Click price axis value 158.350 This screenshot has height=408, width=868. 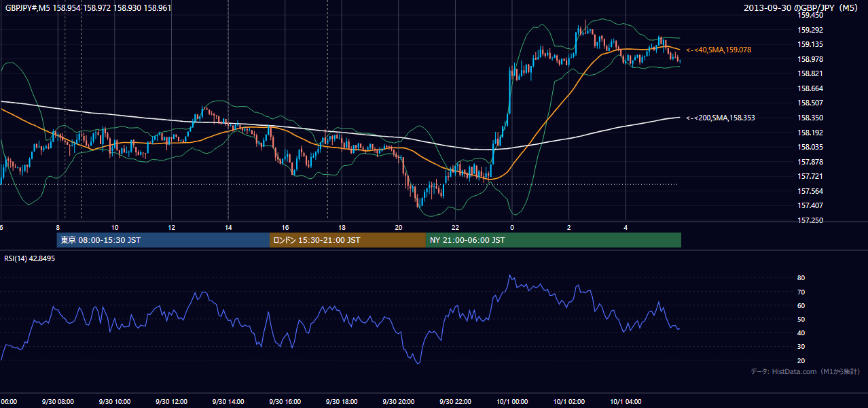click(x=812, y=118)
